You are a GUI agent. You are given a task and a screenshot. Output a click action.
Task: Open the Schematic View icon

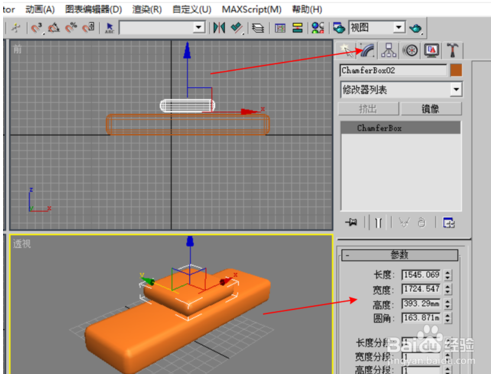297,28
